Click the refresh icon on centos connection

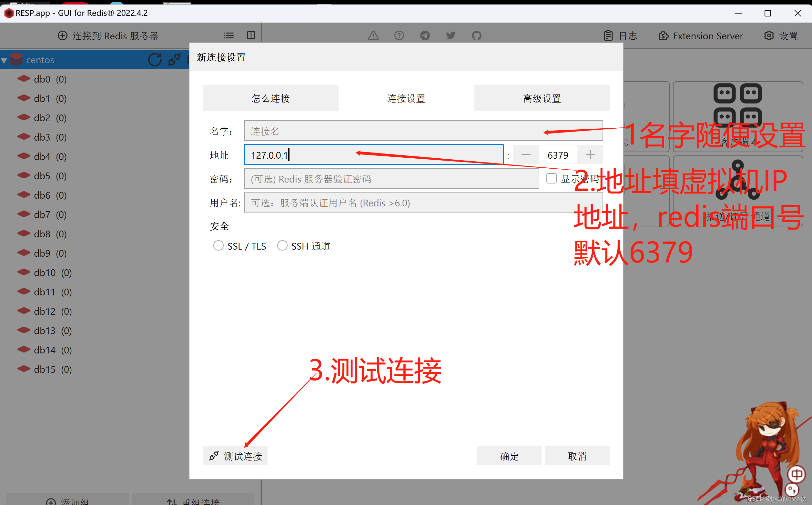pyautogui.click(x=154, y=60)
